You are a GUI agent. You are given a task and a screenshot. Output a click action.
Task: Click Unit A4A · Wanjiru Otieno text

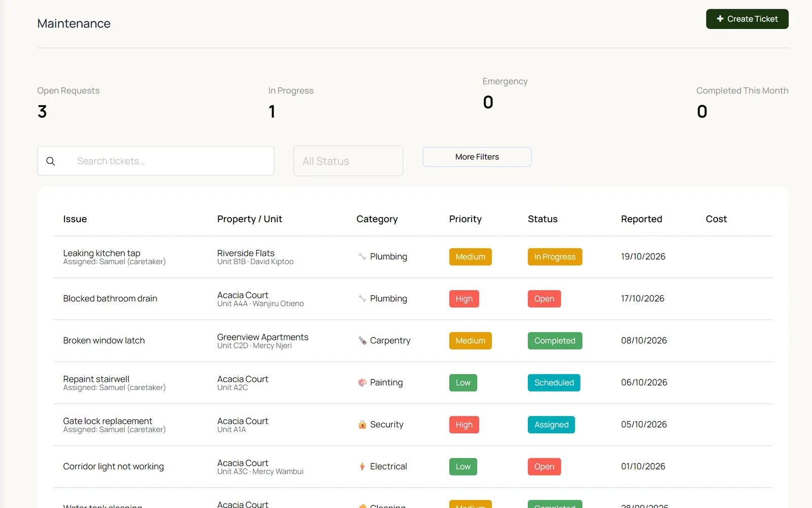click(x=260, y=304)
